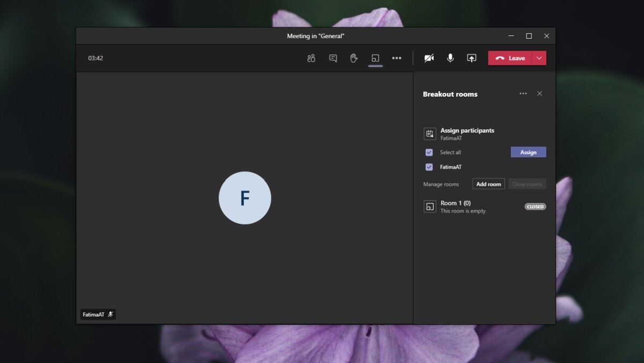This screenshot has height=363, width=644.
Task: Assign selected participants to a room
Action: coord(528,152)
